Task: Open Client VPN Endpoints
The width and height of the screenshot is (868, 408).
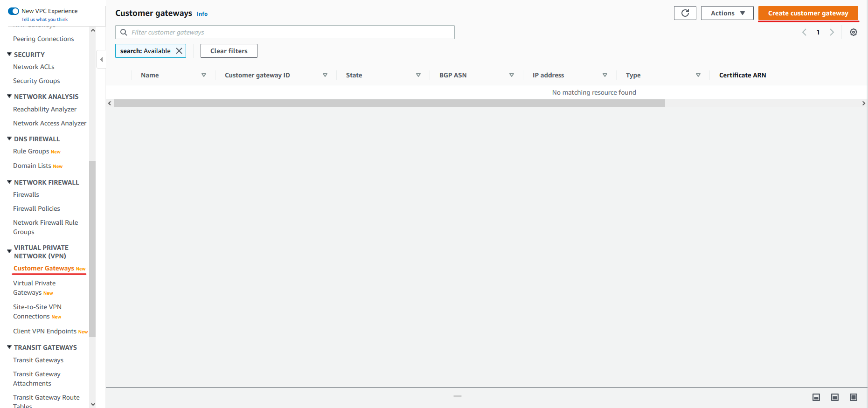Action: click(45, 331)
